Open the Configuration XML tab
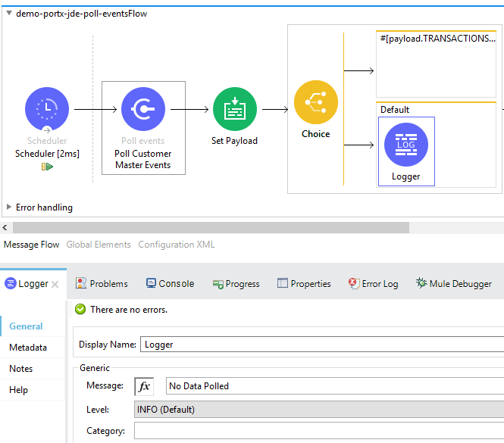Image resolution: width=504 pixels, height=443 pixels. tap(176, 245)
